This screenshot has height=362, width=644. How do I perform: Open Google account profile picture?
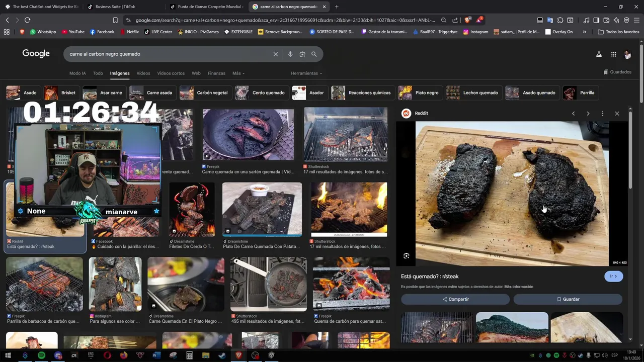tap(627, 54)
